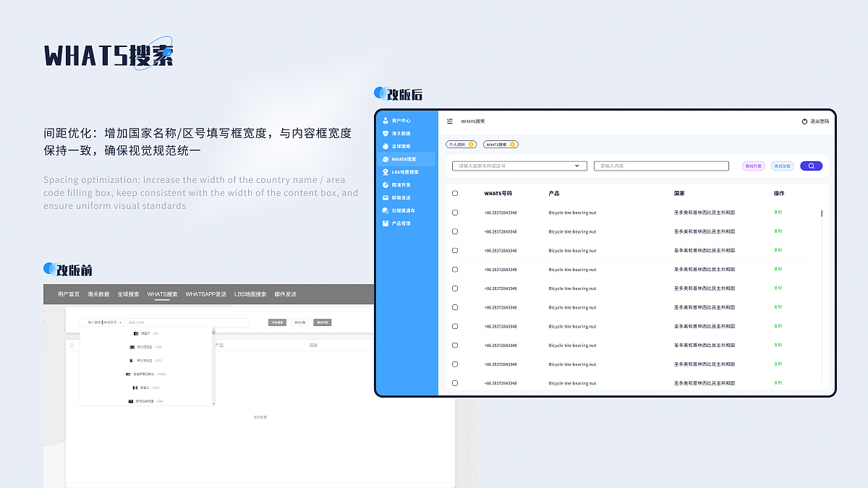
Task: Focus the 请输入内容 field in 改版前
Action: tap(187, 322)
